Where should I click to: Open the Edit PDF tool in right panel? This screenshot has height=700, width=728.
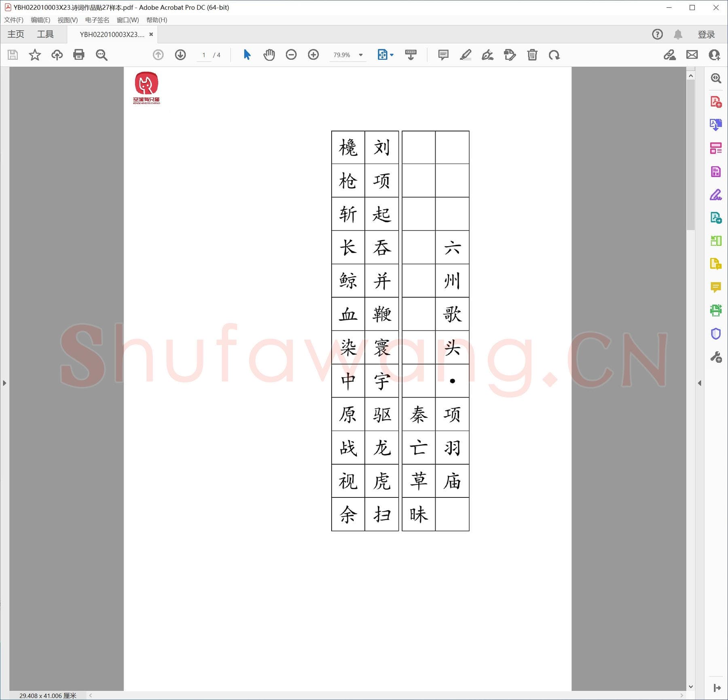tap(716, 171)
